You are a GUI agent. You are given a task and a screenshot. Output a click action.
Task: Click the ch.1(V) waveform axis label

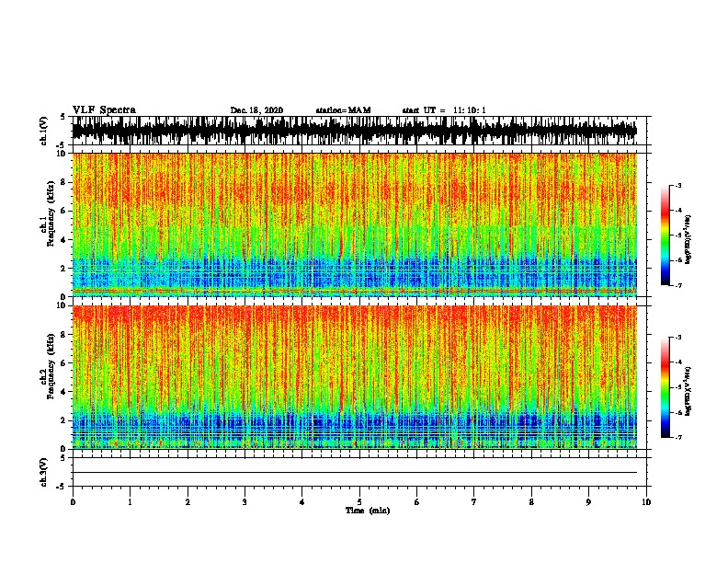tap(43, 131)
